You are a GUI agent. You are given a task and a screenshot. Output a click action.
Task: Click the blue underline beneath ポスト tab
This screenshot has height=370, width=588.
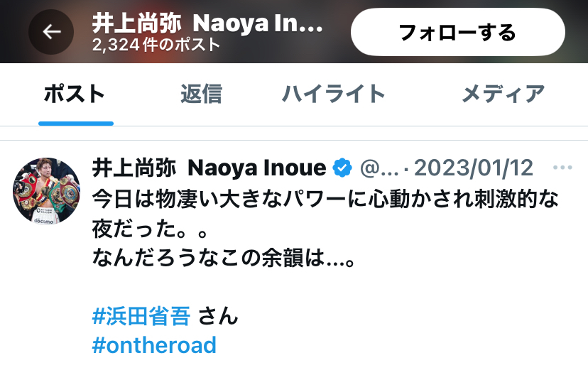(76, 124)
